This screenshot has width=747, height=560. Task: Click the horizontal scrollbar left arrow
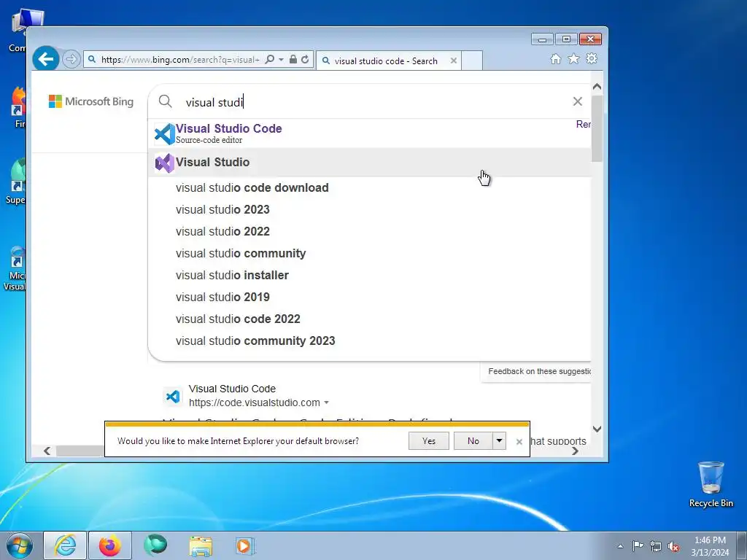coord(47,451)
